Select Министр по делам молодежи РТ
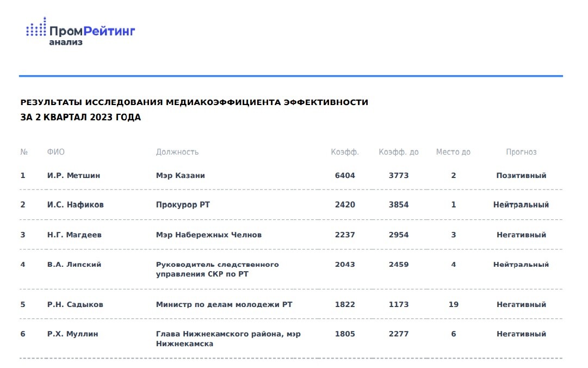The width and height of the screenshot is (588, 368). pyautogui.click(x=224, y=304)
